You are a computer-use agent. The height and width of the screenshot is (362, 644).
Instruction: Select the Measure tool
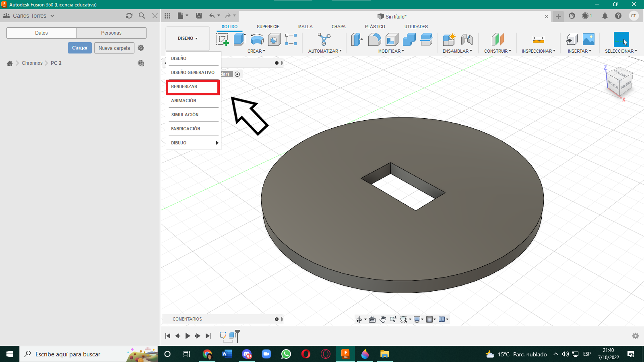tap(538, 39)
